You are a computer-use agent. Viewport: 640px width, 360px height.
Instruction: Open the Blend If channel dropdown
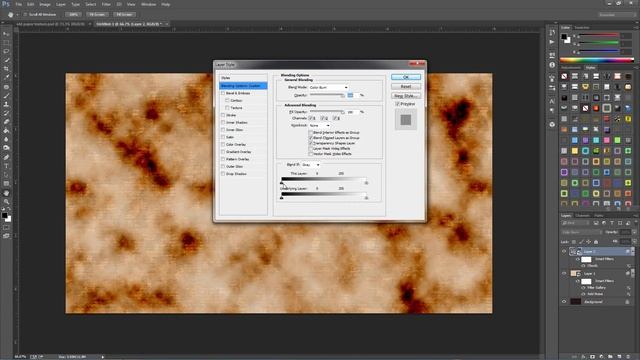point(311,164)
